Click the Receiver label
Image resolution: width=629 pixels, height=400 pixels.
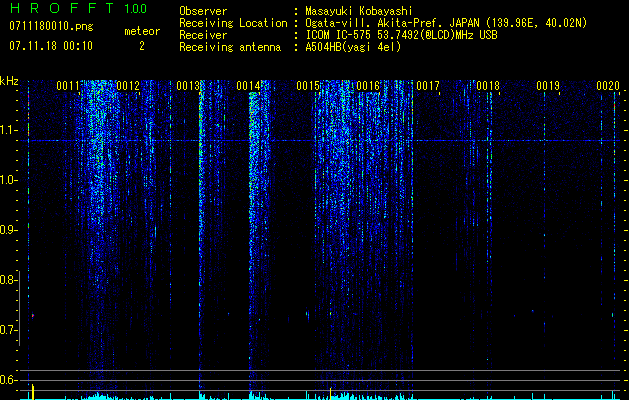click(x=203, y=35)
